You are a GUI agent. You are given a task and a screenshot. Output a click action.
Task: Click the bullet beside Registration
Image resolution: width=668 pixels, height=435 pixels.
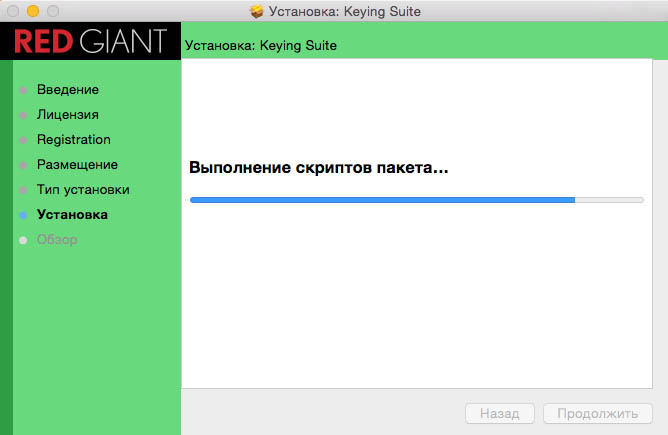(x=23, y=140)
